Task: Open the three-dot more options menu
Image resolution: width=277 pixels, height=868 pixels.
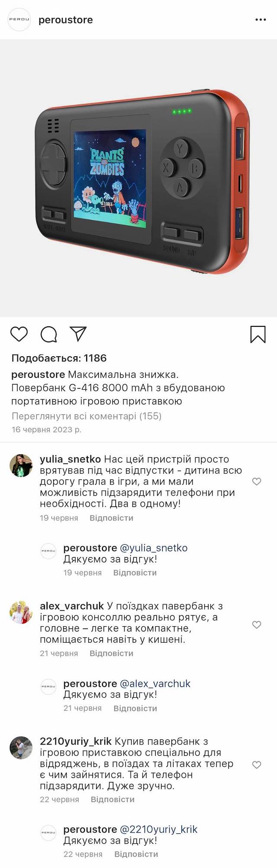Action: click(x=261, y=20)
